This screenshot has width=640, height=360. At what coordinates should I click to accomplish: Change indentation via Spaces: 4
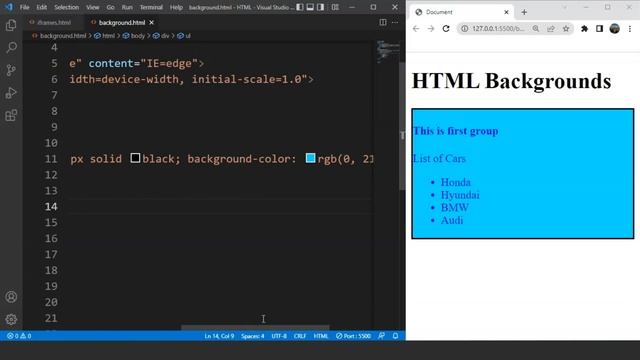pos(253,336)
